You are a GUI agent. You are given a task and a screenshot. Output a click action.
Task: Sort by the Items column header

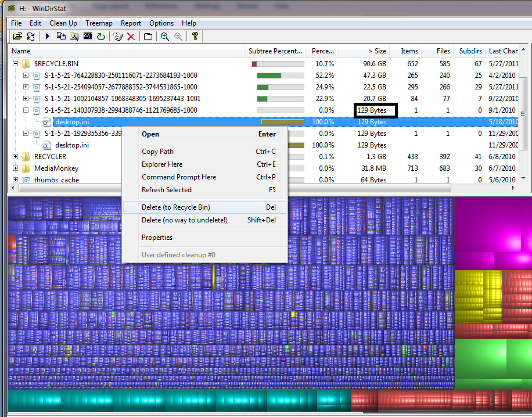405,51
